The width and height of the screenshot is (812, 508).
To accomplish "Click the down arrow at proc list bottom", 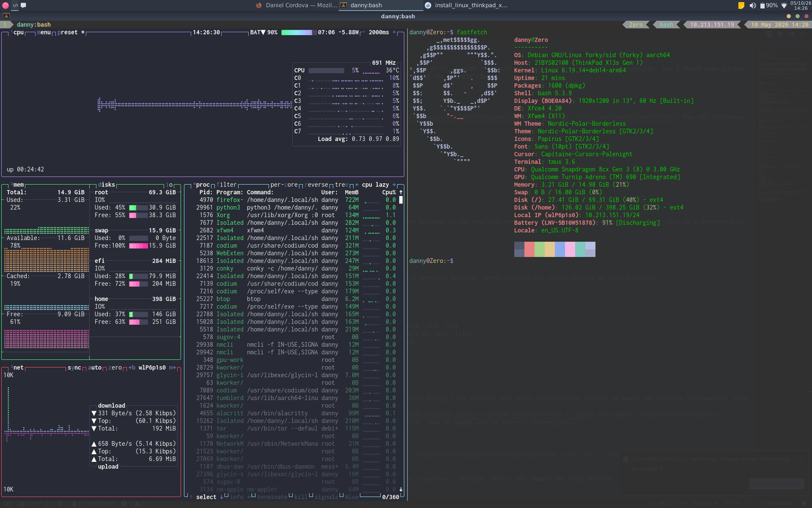I will [401, 489].
